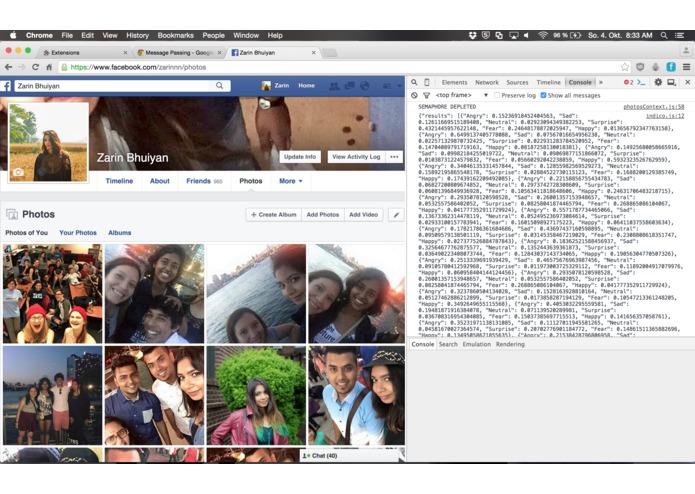Switch to DevTools Sources panel
Viewport: 695px width, 494px height.
[x=517, y=82]
